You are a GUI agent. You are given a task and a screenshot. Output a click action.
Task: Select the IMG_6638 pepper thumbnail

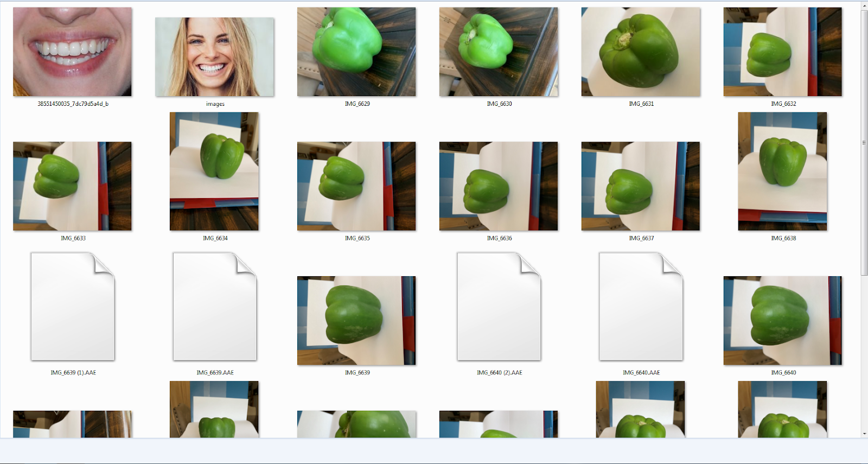coord(783,171)
